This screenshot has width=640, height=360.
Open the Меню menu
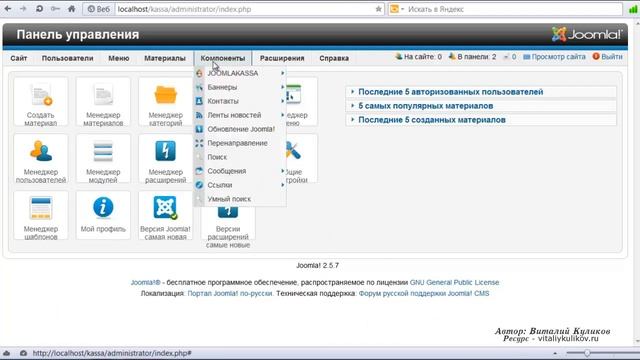tap(119, 58)
